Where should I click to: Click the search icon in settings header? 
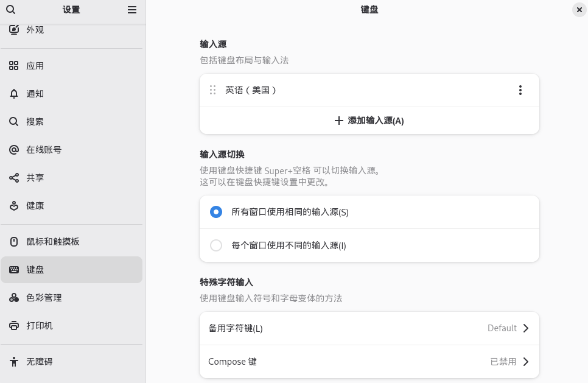click(11, 10)
